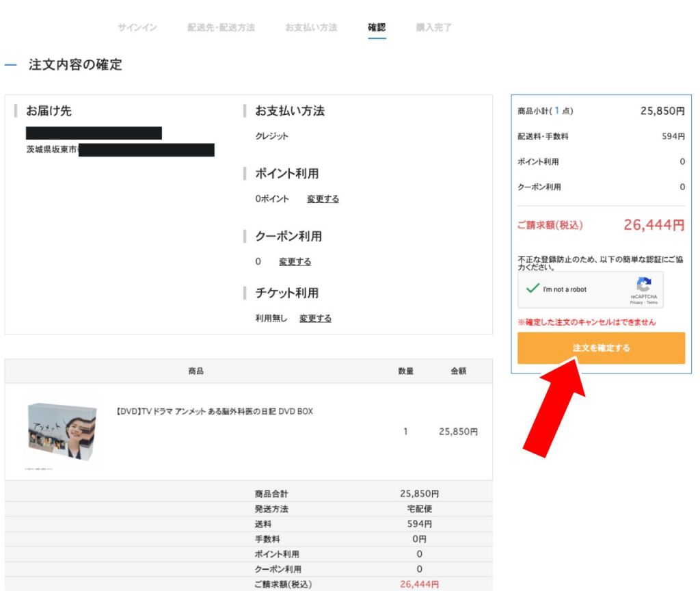The image size is (700, 591).
Task: Click the large red 26,444円 total in sidebar
Action: [654, 225]
